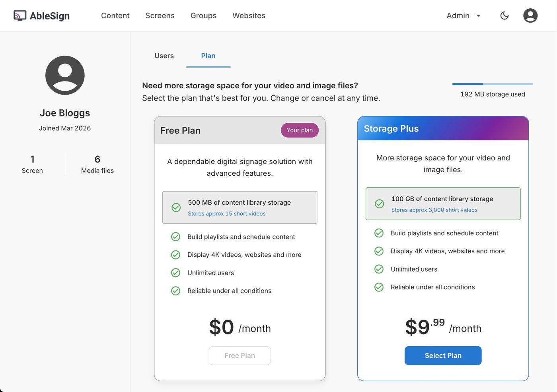The width and height of the screenshot is (557, 392).
Task: Switch to the Users tab
Action: click(x=164, y=56)
